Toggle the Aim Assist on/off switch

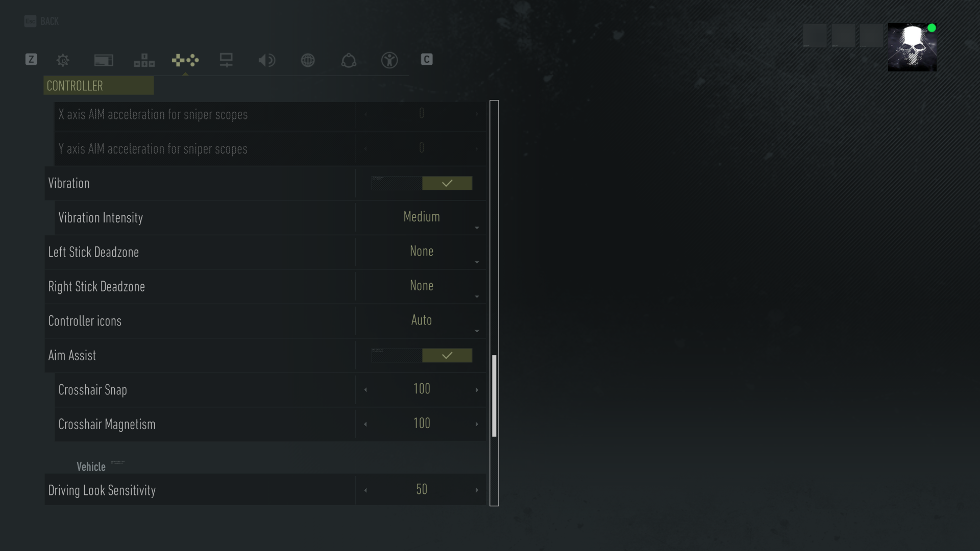(421, 355)
